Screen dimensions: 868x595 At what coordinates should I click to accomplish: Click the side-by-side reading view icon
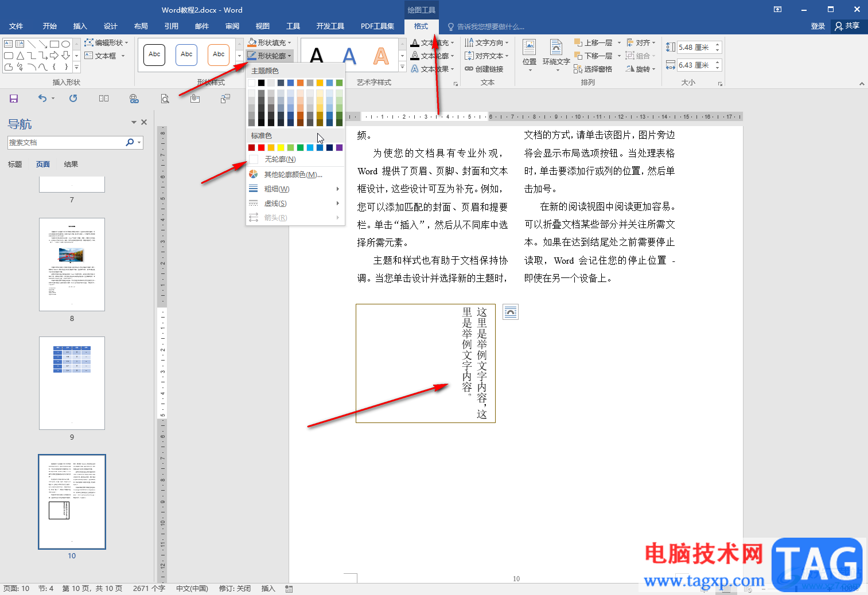(x=104, y=99)
